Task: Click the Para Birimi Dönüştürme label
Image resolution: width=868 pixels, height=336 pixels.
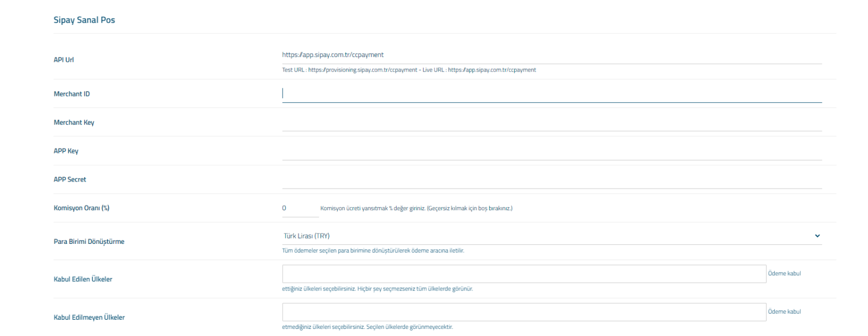Action: click(x=89, y=242)
